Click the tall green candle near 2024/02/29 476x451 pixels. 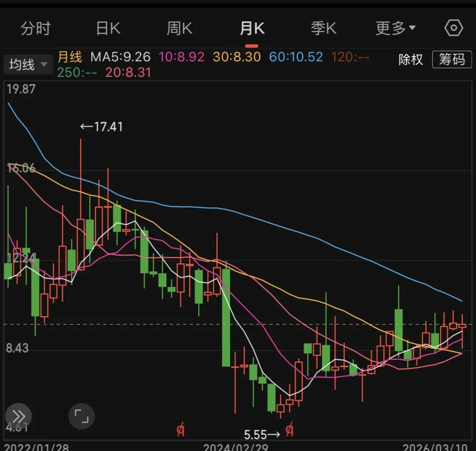226,318
